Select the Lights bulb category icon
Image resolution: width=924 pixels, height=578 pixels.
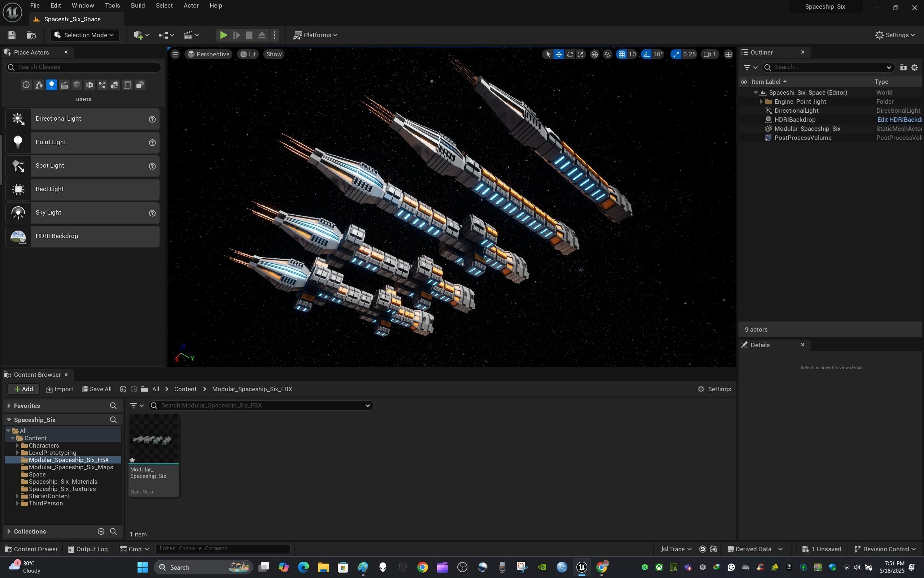pos(51,85)
